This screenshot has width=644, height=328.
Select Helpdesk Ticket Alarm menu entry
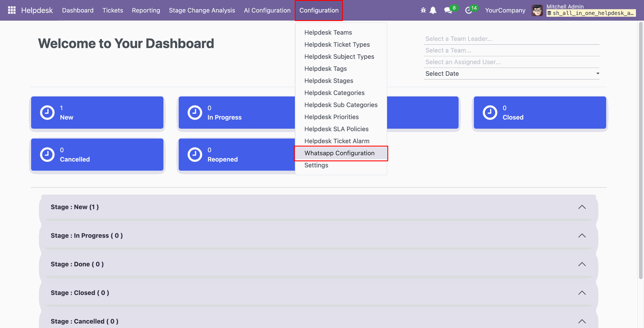(341, 141)
